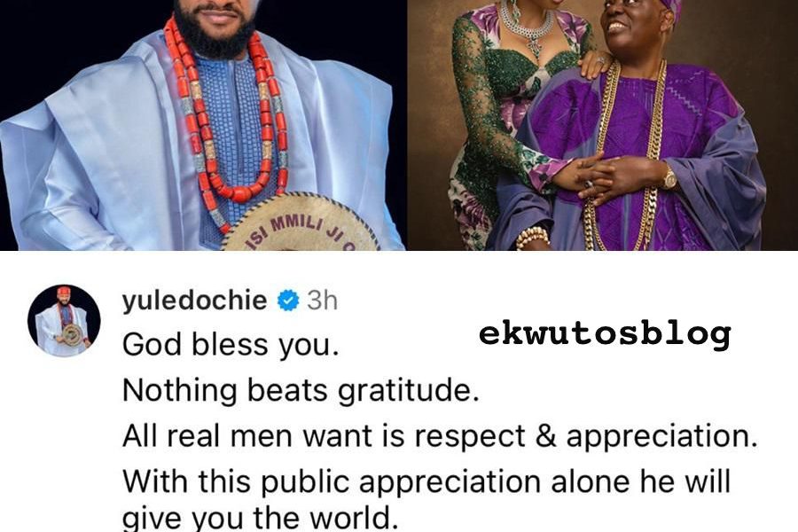Image resolution: width=798 pixels, height=532 pixels.
Task: Click the 3h comment timestamp
Action: coord(322,301)
